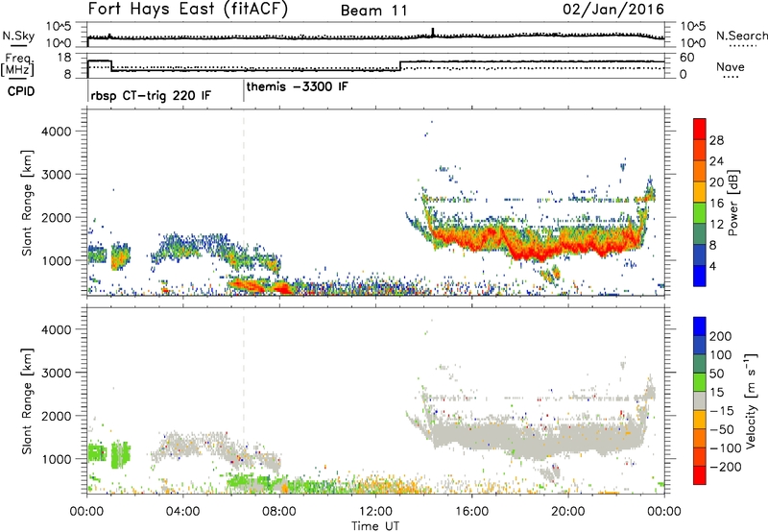Click the '60' tick on Nave axis
The width and height of the screenshot is (768, 532).
pyautogui.click(x=687, y=58)
